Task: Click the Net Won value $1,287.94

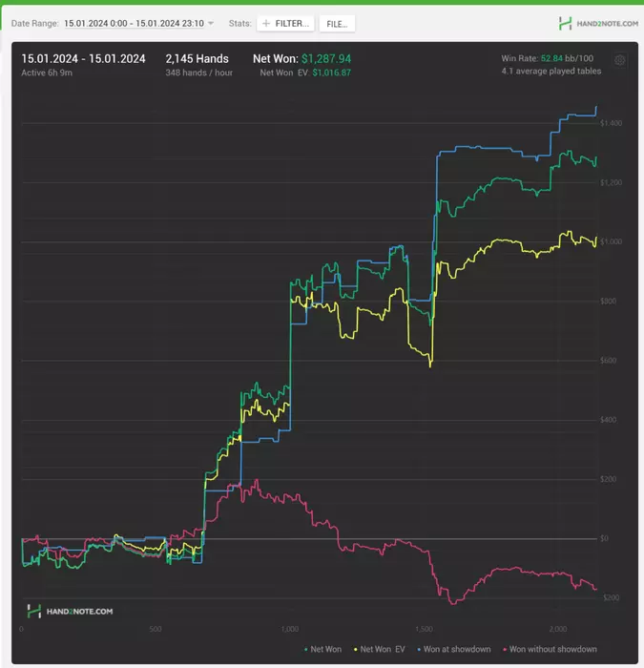Action: coord(326,59)
